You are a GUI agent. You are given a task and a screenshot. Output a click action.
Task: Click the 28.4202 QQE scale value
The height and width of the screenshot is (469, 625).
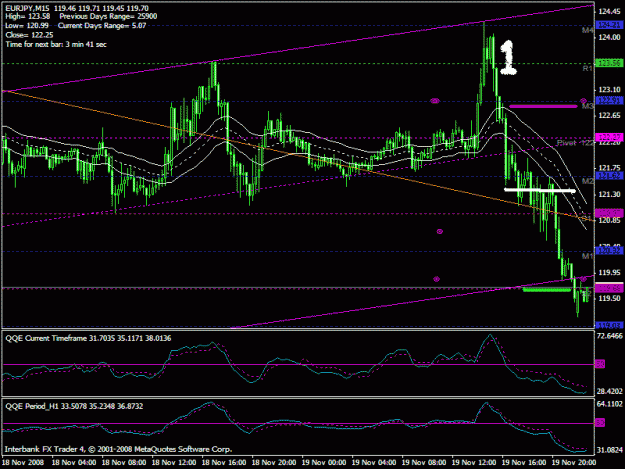(609, 391)
